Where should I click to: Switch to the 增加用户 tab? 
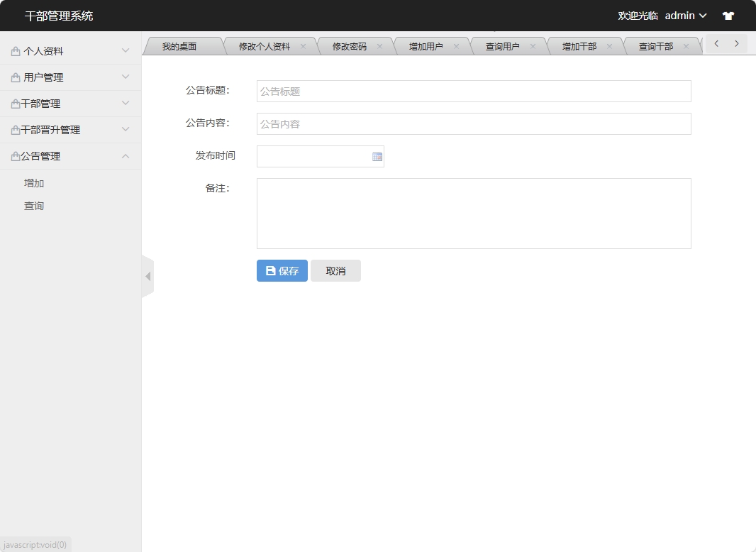tap(426, 47)
